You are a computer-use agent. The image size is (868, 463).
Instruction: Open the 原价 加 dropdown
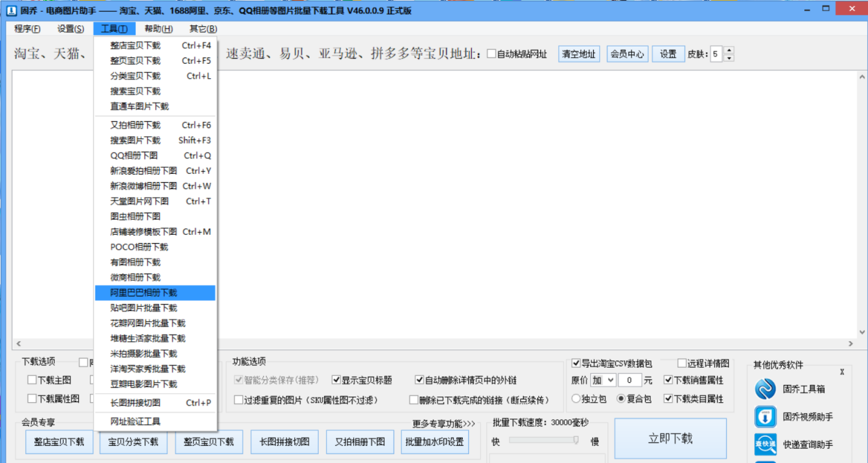pos(603,379)
